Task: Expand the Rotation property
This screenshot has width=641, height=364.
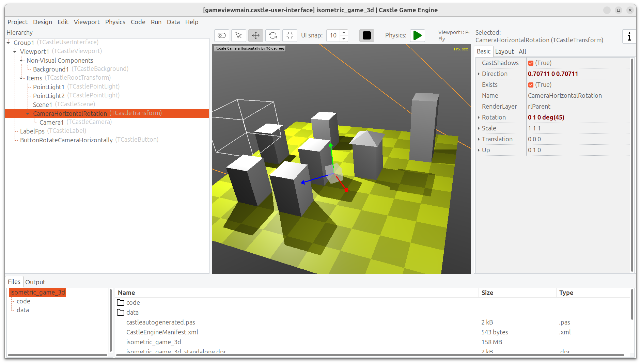Action: coord(479,117)
